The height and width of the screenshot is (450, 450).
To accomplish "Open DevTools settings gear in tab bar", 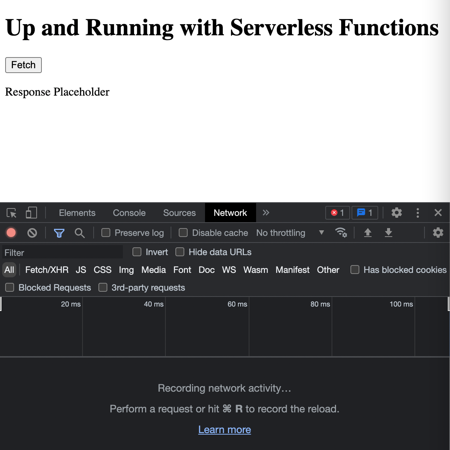I will point(396,213).
